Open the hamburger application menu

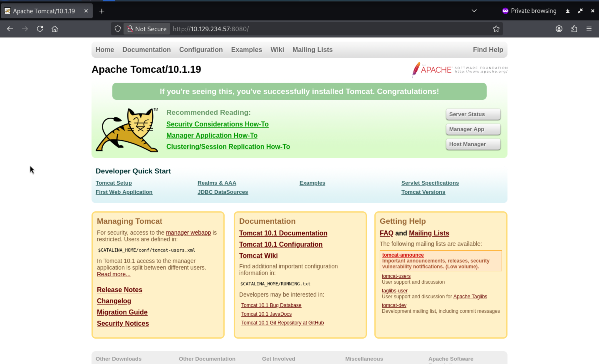[589, 29]
